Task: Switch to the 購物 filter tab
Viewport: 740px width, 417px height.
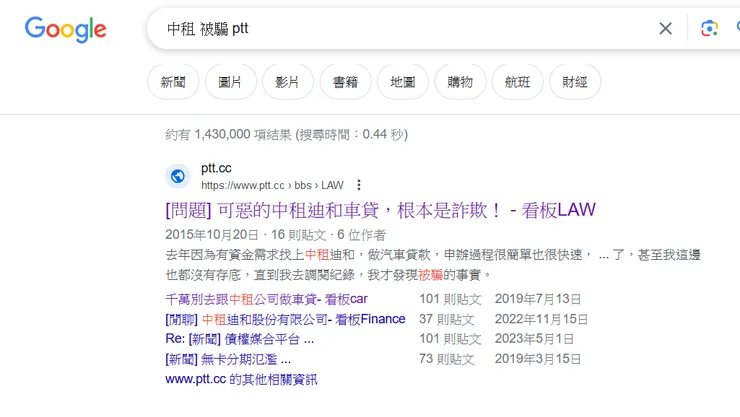Action: (x=460, y=82)
